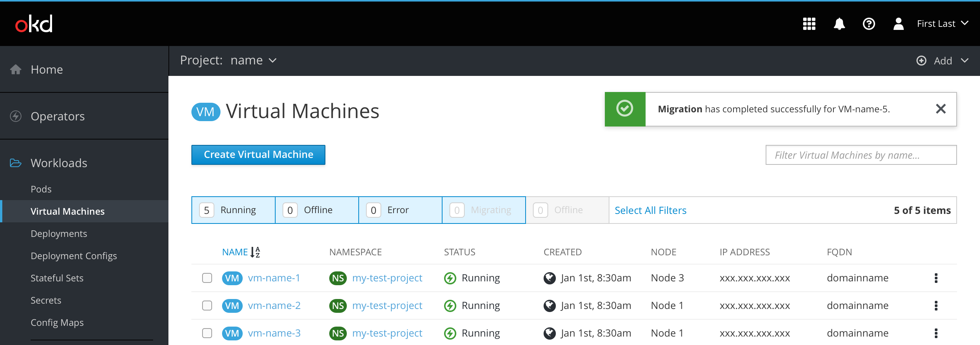This screenshot has height=345, width=980.
Task: Click the "Node 3" cell
Action: (x=667, y=278)
